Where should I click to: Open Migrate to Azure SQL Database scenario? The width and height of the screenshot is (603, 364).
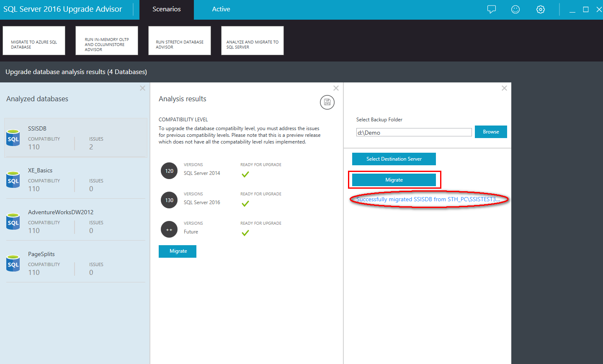34,41
